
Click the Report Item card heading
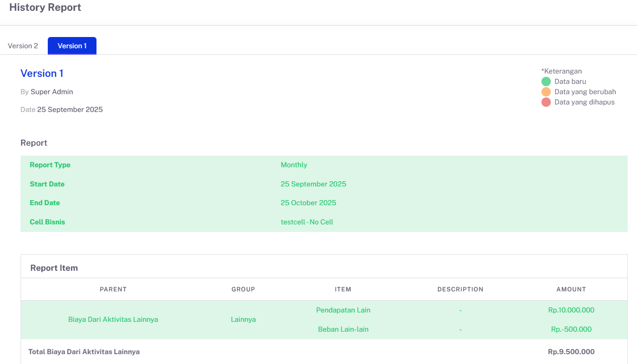click(x=54, y=268)
